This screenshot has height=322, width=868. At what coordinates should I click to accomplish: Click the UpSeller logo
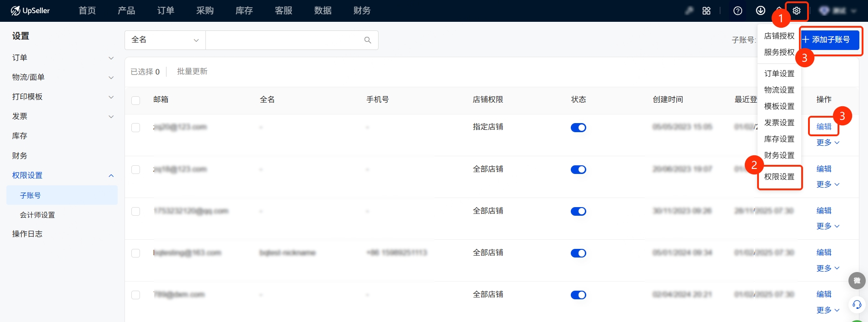(x=30, y=10)
